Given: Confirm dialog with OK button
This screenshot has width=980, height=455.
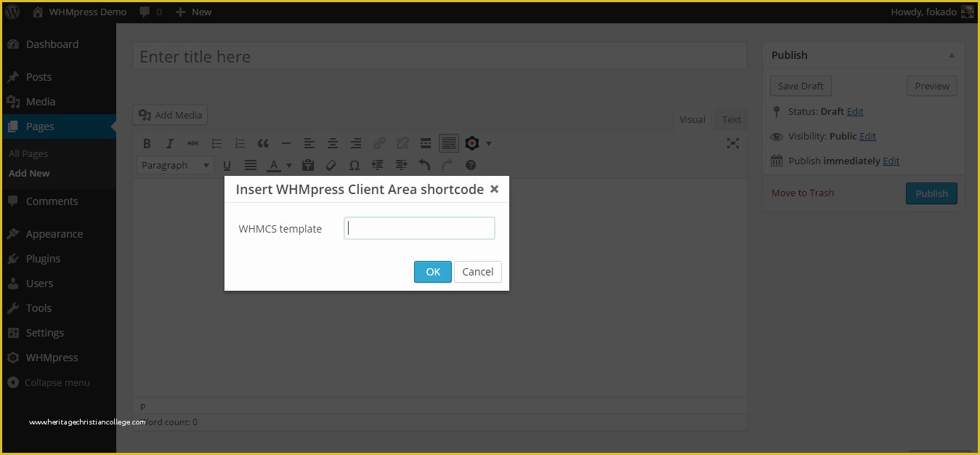Looking at the screenshot, I should tap(433, 272).
